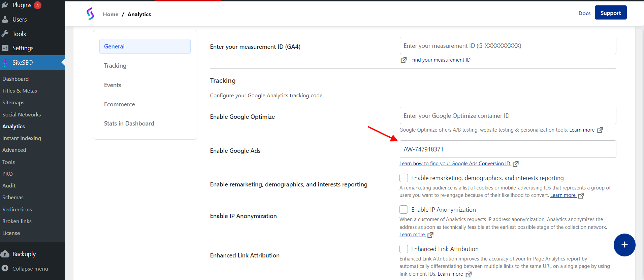The image size is (644, 280).
Task: Select the General settings tab
Action: tap(145, 46)
